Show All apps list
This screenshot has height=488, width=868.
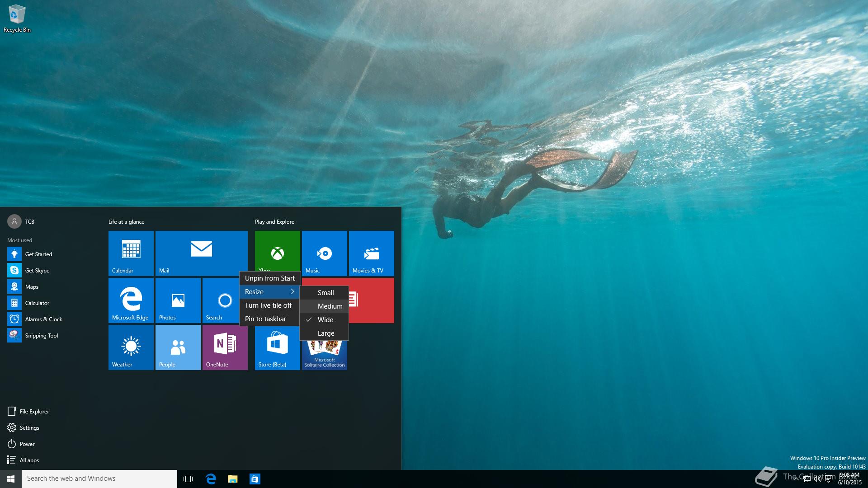(23, 460)
